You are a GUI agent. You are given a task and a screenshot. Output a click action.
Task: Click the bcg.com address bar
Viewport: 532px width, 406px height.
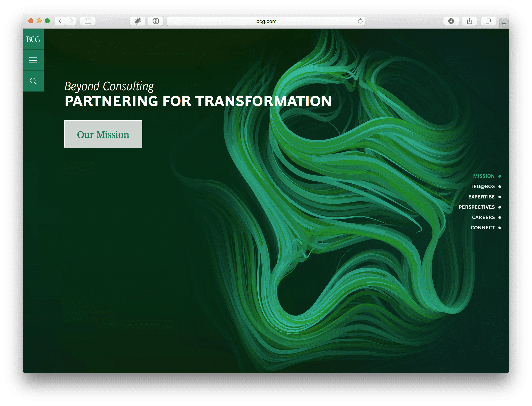tap(266, 21)
